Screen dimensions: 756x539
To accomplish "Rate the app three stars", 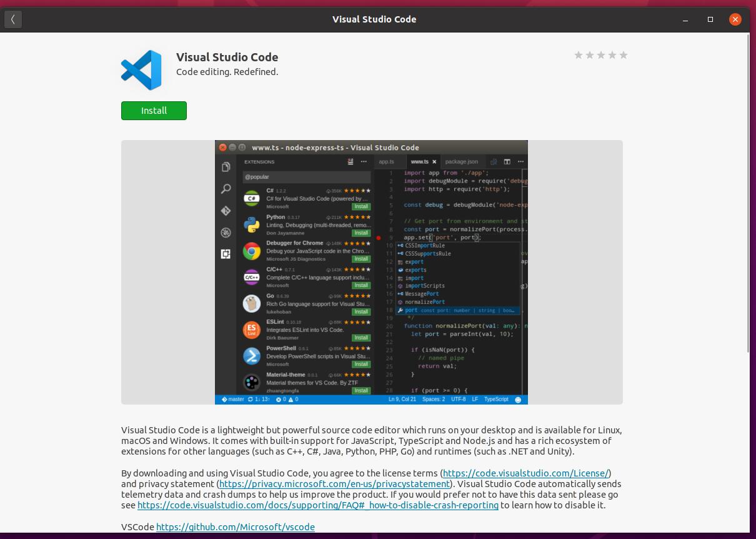I will coord(601,55).
